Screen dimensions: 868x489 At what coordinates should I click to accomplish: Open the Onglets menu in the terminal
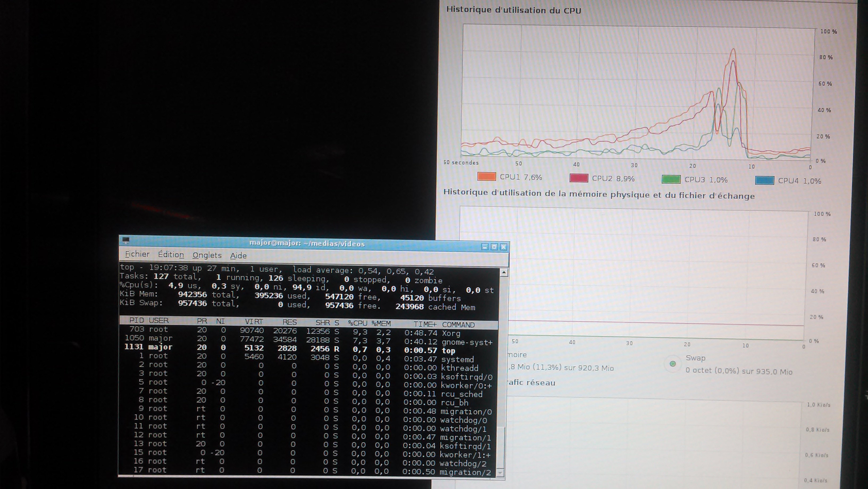point(207,255)
